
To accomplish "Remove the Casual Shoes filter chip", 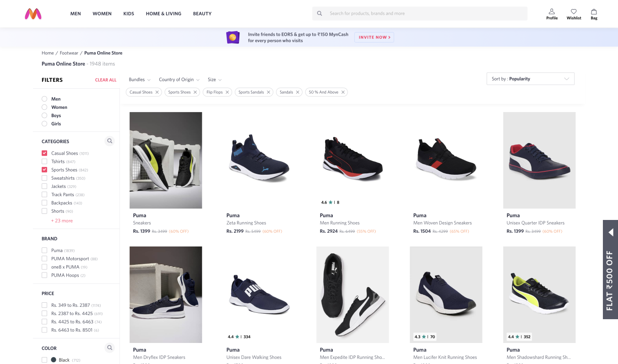I will pos(157,92).
